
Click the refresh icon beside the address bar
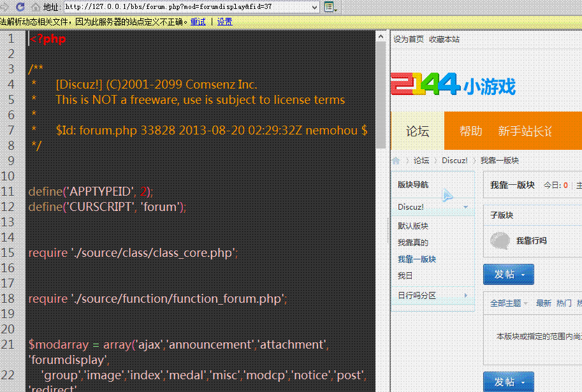(x=20, y=6)
